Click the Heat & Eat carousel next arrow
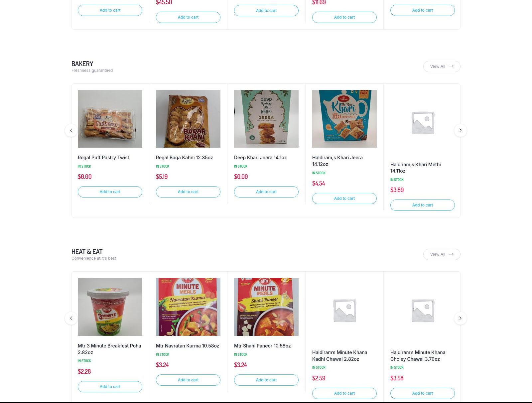The image size is (532, 403). click(461, 318)
